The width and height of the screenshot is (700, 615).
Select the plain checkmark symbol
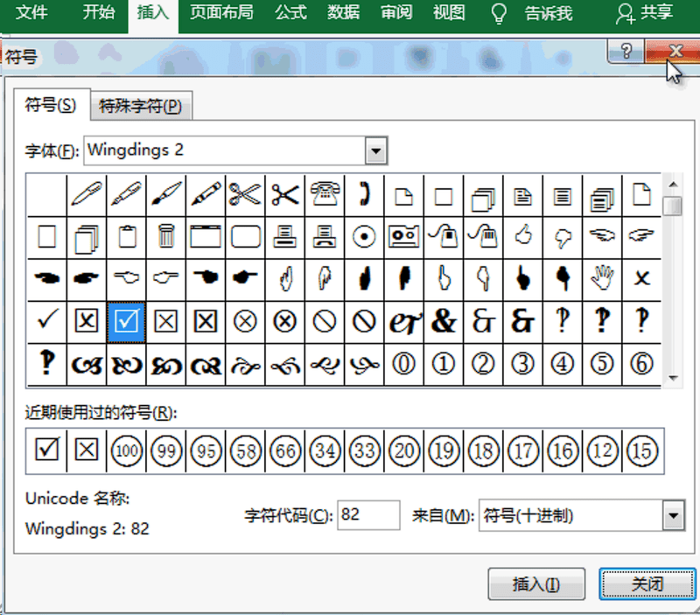tap(47, 320)
